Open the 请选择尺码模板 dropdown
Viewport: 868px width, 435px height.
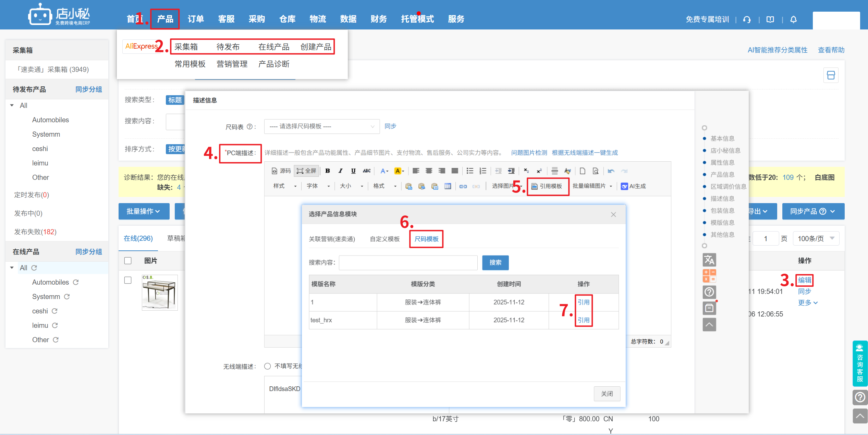(321, 126)
